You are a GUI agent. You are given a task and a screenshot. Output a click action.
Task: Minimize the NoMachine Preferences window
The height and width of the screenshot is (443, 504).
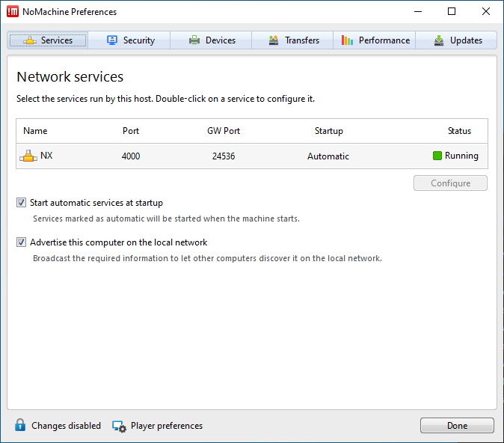coord(418,11)
